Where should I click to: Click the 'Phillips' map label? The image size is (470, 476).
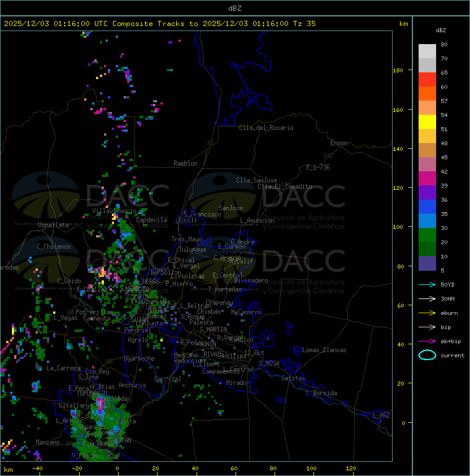233,356
